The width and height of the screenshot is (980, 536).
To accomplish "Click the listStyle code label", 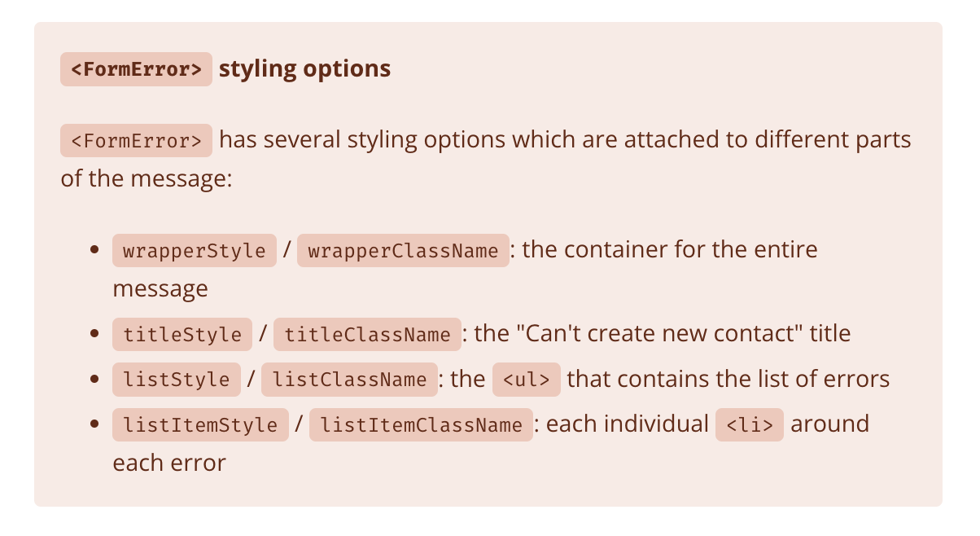I will [177, 380].
